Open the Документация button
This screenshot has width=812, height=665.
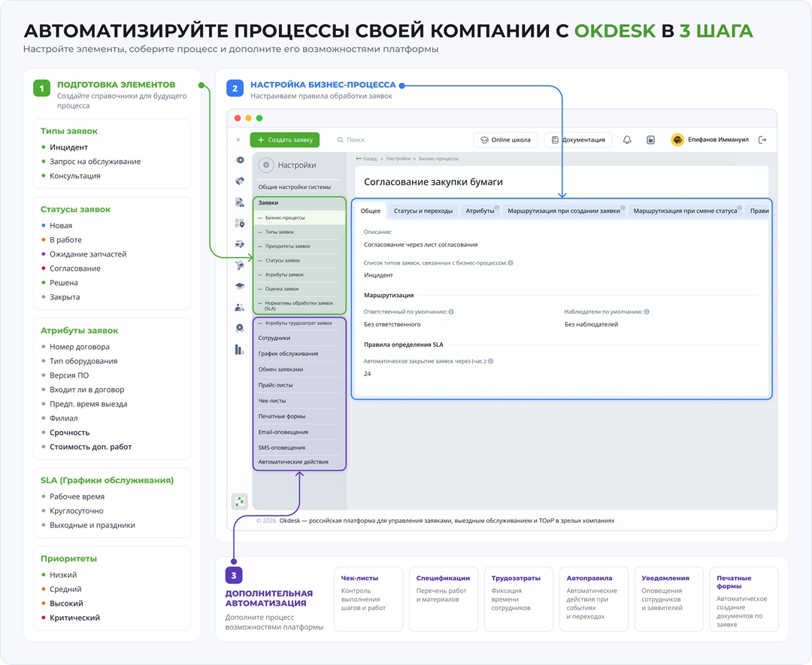[578, 140]
